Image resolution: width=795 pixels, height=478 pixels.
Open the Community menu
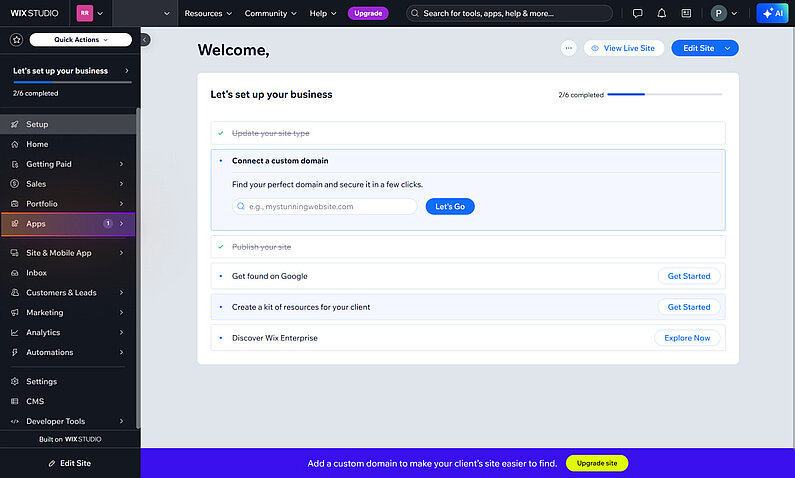click(x=270, y=14)
